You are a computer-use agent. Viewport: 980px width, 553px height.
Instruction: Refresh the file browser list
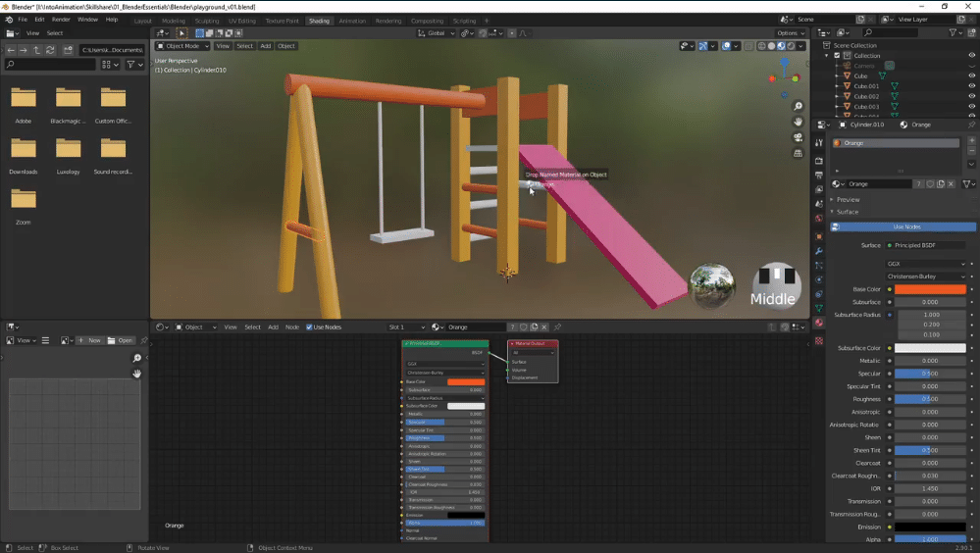[51, 50]
